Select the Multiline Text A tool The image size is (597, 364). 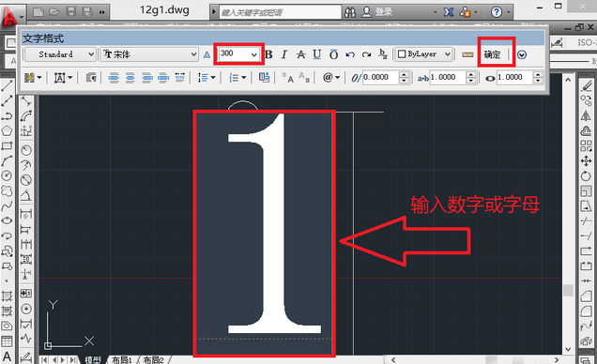point(7,356)
